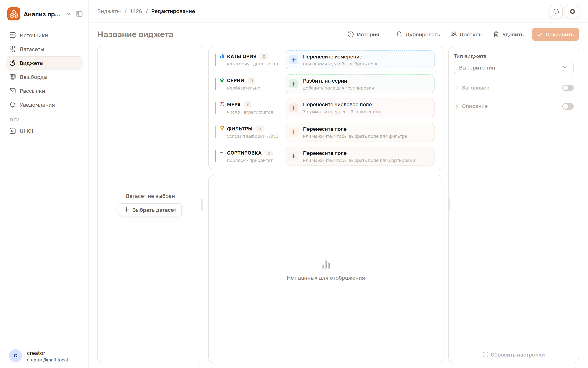Click gray plus in Сортировка drop zone
588x368 pixels.
coord(294,156)
